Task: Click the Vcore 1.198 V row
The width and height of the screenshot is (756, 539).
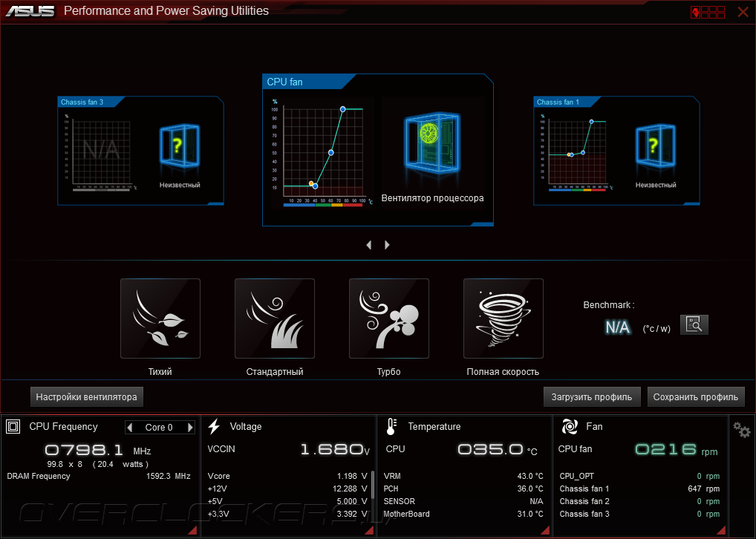Action: pyautogui.click(x=287, y=476)
